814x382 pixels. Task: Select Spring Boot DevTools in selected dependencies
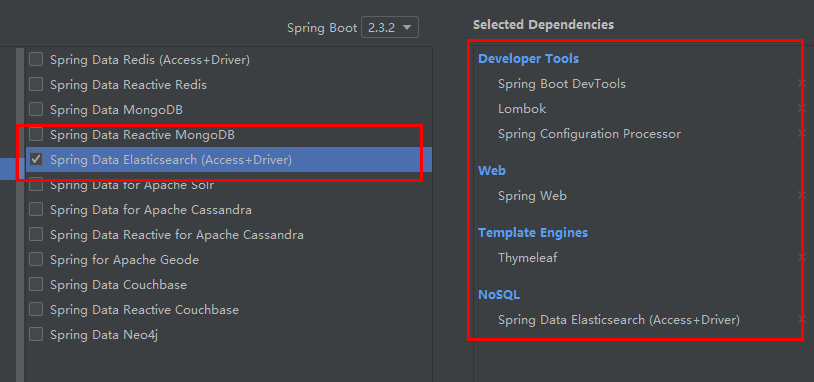562,84
